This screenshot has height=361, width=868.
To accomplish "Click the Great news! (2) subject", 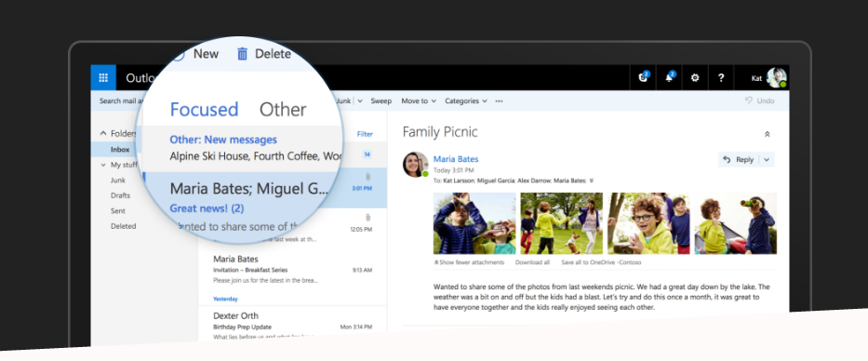I will click(x=207, y=208).
